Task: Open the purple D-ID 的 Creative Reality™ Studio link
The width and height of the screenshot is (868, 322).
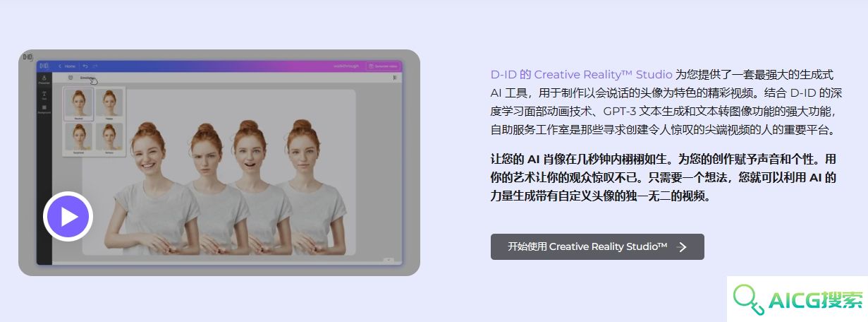Action: pyautogui.click(x=582, y=74)
